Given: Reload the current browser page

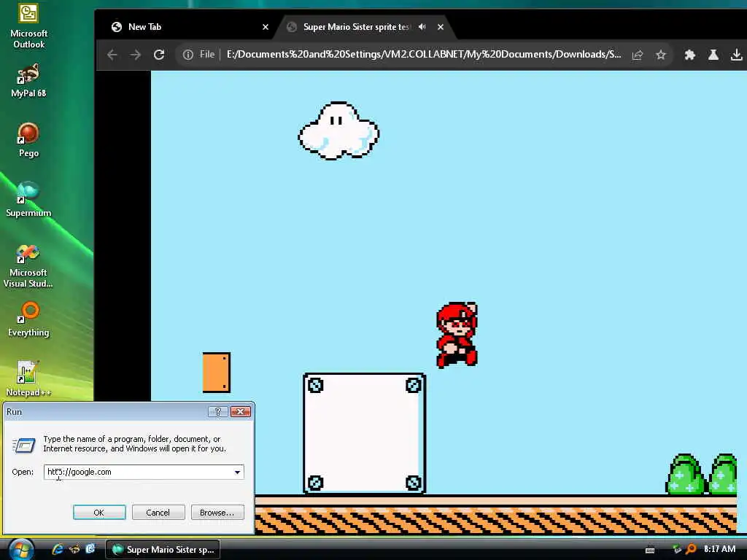Looking at the screenshot, I should point(159,55).
